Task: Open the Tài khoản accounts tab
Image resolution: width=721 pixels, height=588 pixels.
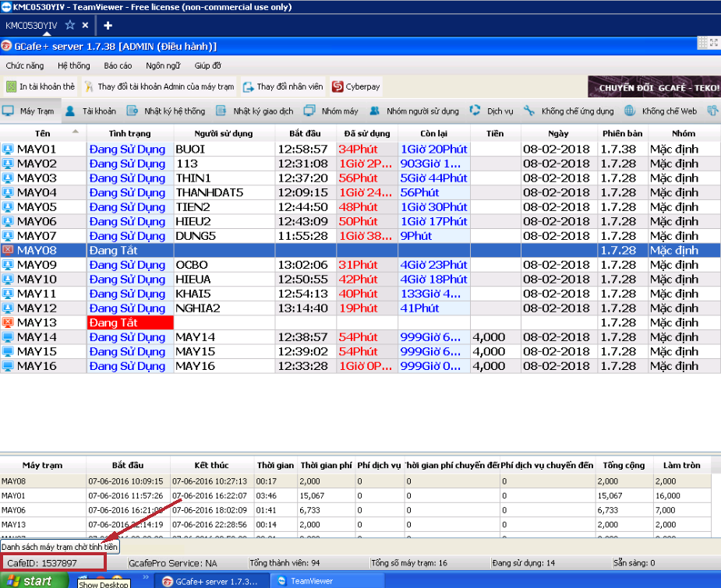Action: point(91,111)
